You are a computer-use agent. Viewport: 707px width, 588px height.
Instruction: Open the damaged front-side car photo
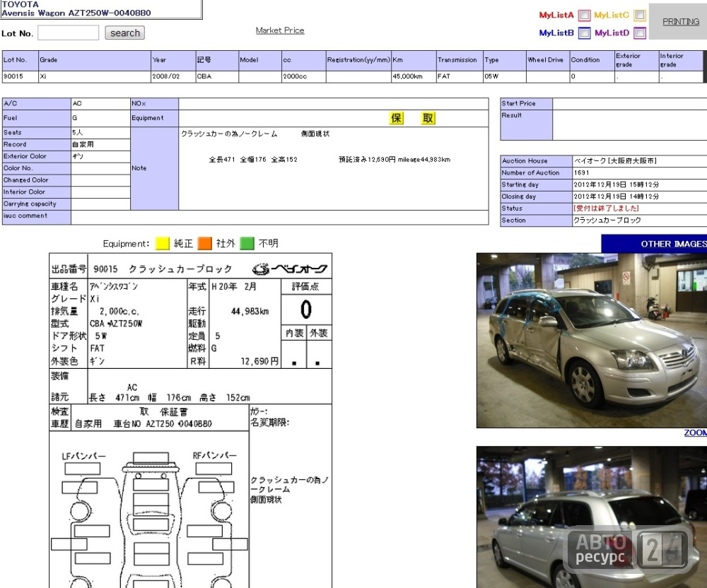coord(592,340)
